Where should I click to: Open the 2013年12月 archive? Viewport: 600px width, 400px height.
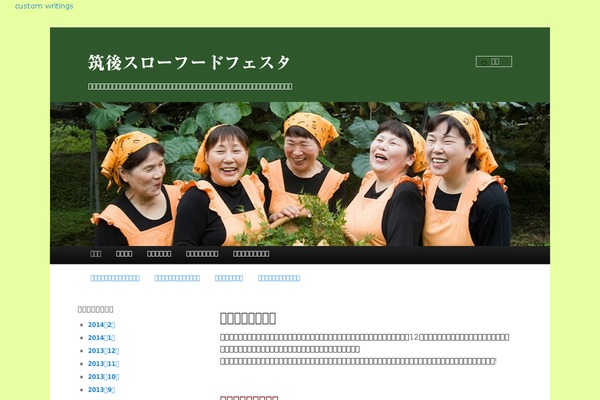coord(103,351)
